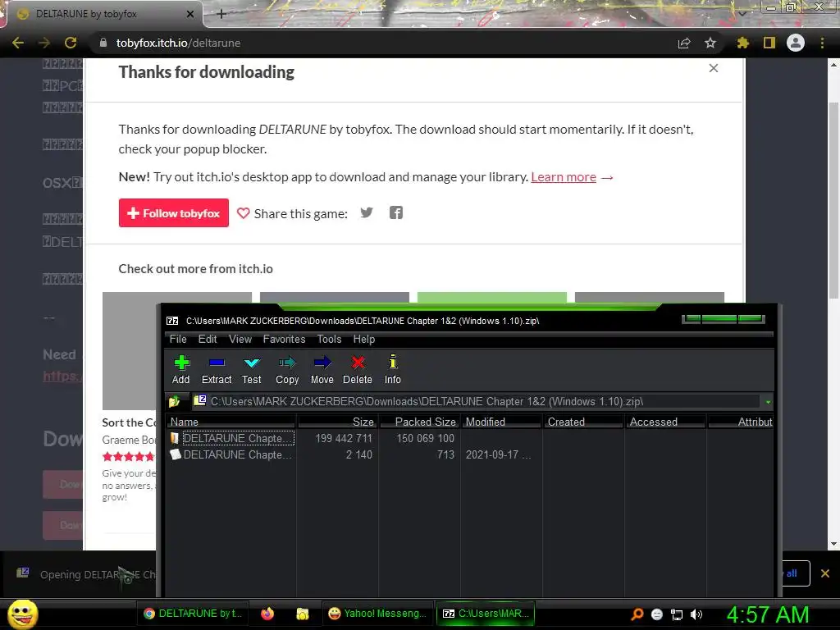
Task: Click the taskbar clock showing 4:57 AM
Action: coord(767,614)
